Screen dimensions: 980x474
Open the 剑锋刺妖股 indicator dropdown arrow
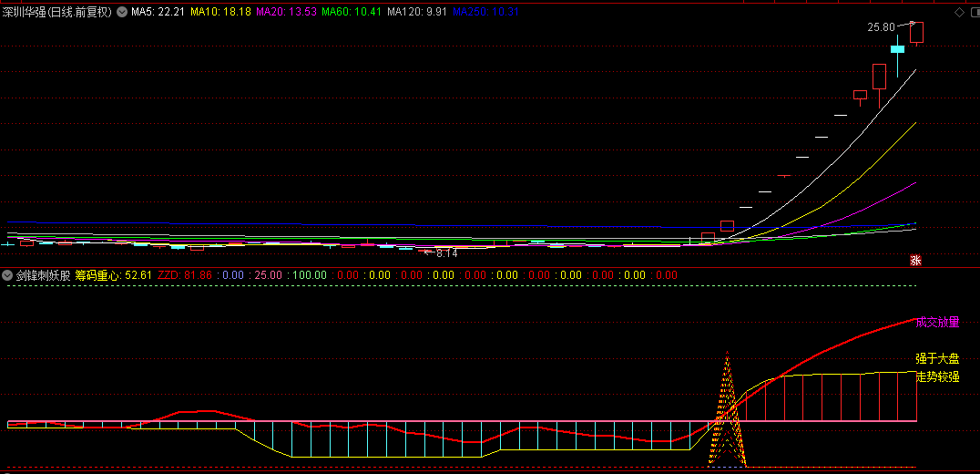[7, 275]
